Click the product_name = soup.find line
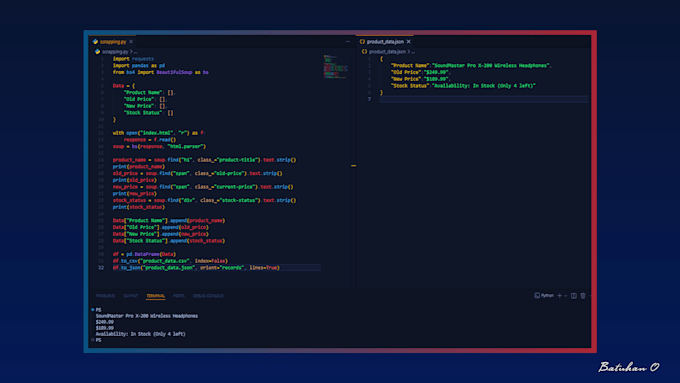This screenshot has width=680, height=383. click(x=204, y=160)
